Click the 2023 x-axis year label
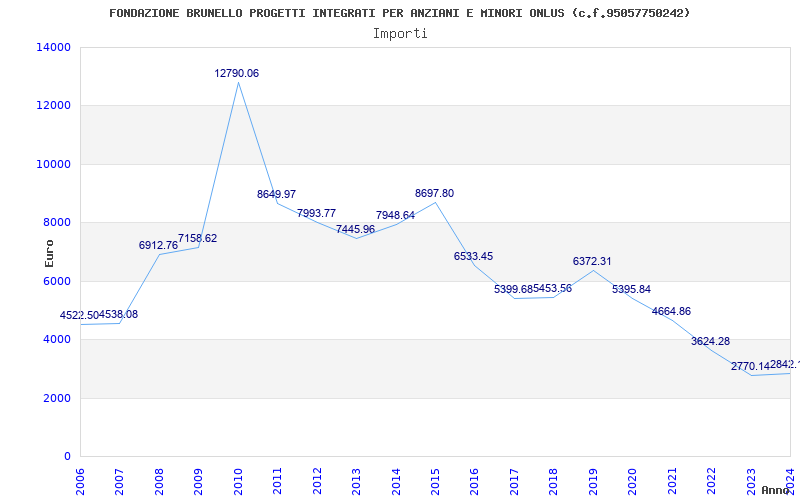 click(x=751, y=481)
